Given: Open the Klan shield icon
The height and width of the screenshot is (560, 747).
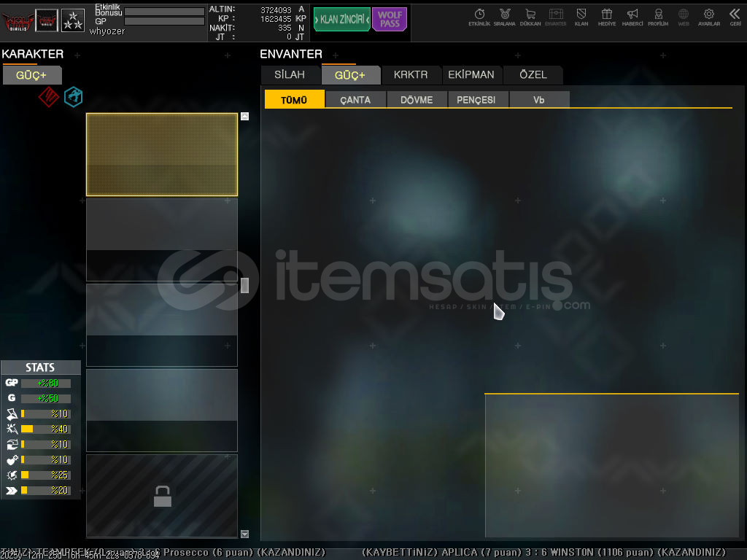Looking at the screenshot, I should click(581, 16).
